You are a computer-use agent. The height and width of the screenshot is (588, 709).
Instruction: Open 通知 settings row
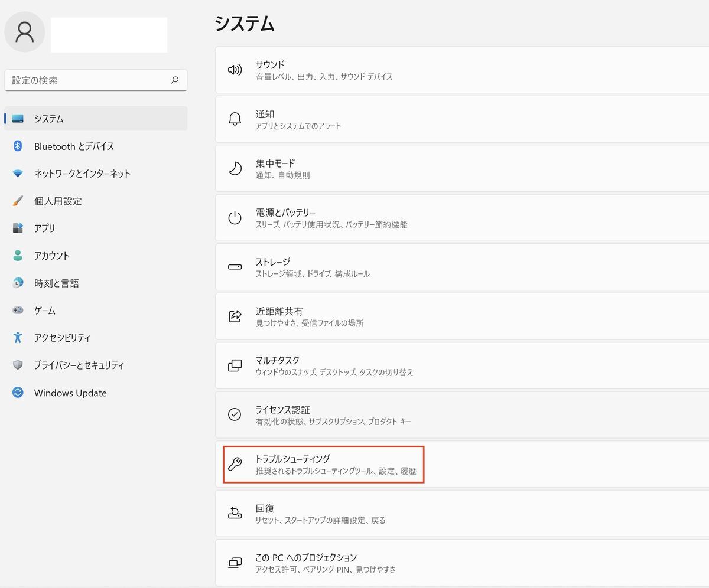(462, 119)
